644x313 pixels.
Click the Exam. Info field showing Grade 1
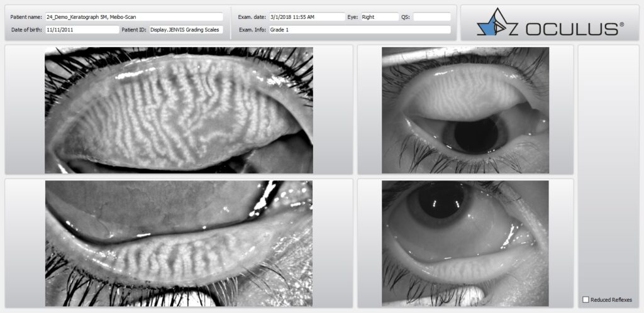click(x=359, y=30)
